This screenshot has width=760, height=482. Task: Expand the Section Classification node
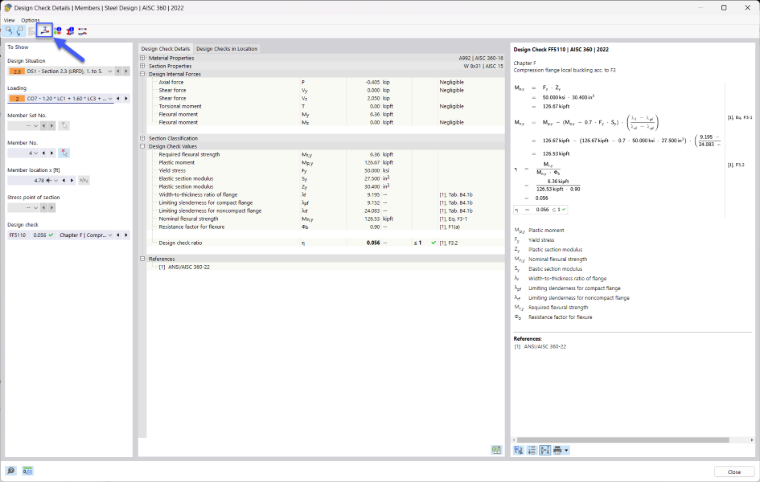(142, 138)
